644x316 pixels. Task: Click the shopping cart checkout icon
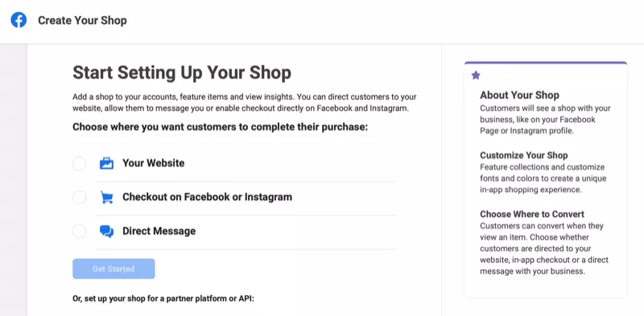tap(106, 197)
